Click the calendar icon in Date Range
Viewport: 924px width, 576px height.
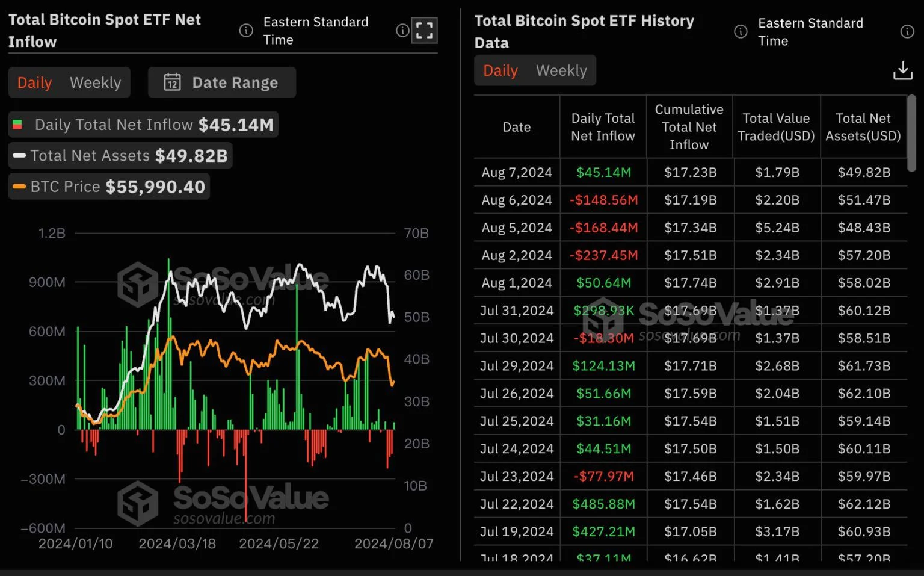tap(173, 82)
